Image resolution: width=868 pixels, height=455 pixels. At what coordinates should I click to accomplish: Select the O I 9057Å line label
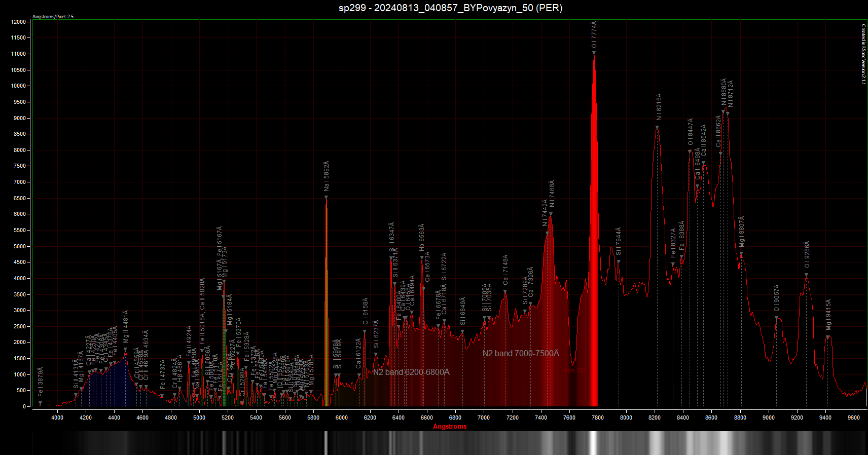[777, 298]
